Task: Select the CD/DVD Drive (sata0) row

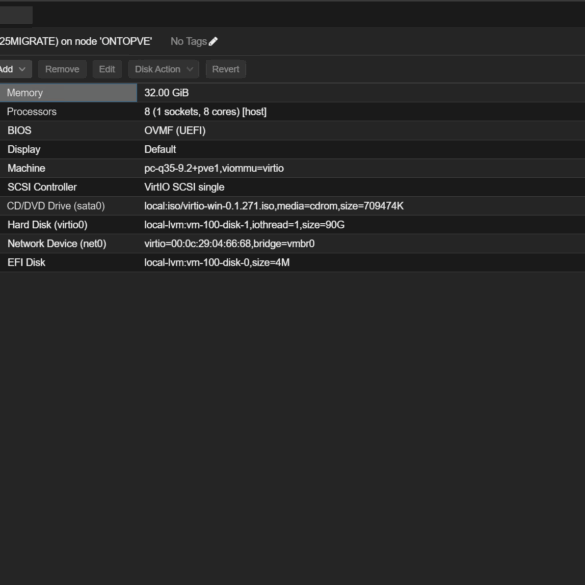Action: click(x=292, y=206)
